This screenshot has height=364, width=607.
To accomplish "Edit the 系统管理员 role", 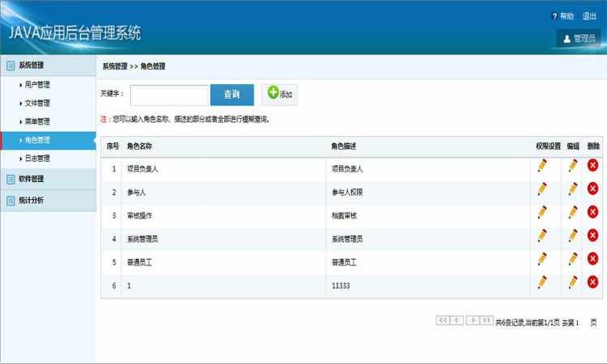I will 572,235.
